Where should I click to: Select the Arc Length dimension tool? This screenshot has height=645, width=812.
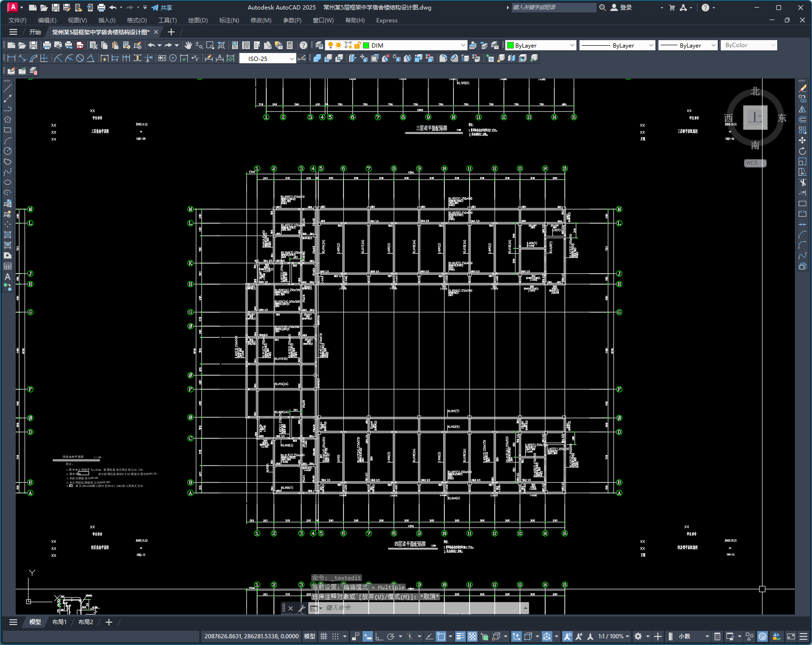point(33,58)
